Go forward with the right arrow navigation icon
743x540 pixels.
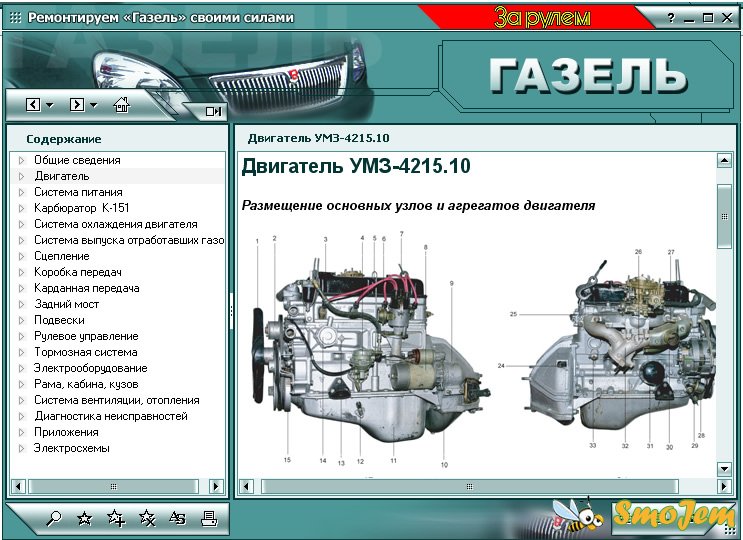(77, 104)
